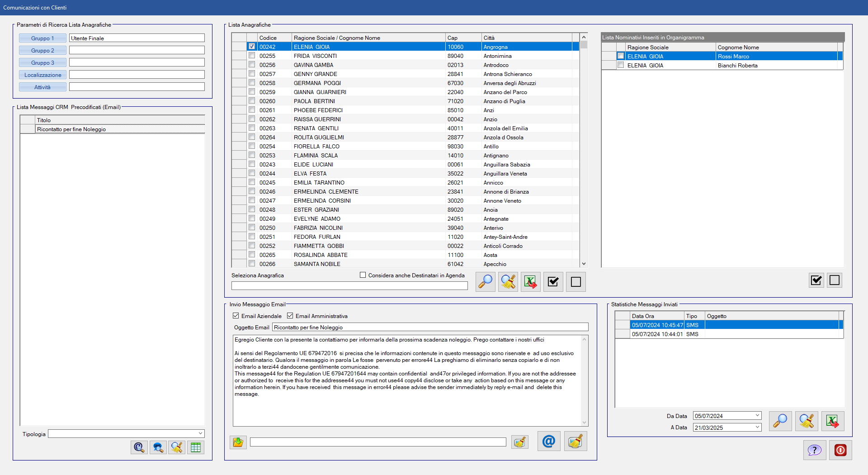Click the Localizzazione button
868x475 pixels.
point(42,75)
